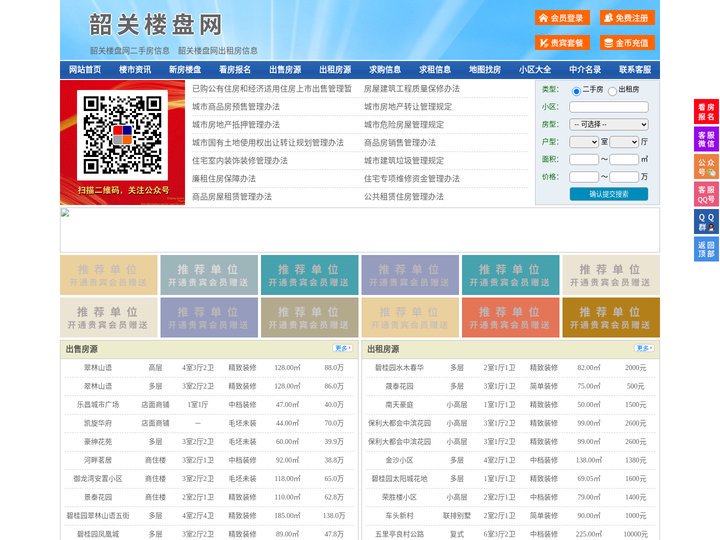This screenshot has width=720, height=540.
Task: Open rental listing 碧桂园太阳城花地
Action: tap(399, 478)
